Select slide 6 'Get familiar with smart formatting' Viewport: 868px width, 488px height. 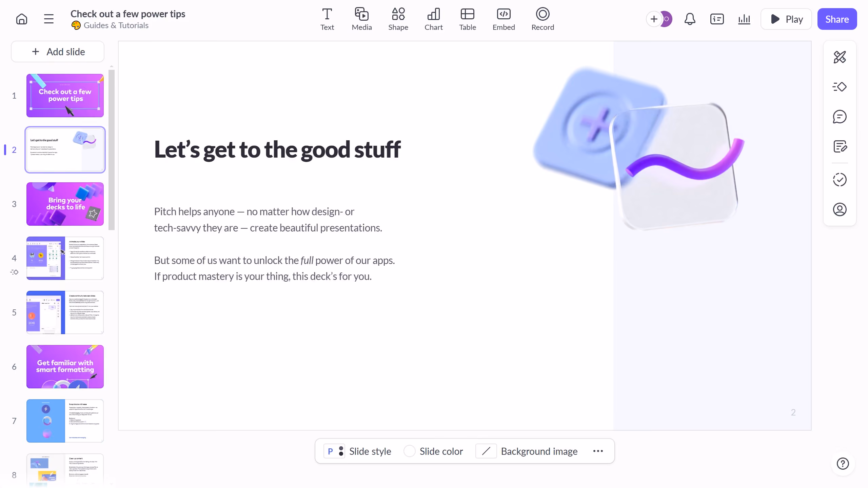pos(65,367)
